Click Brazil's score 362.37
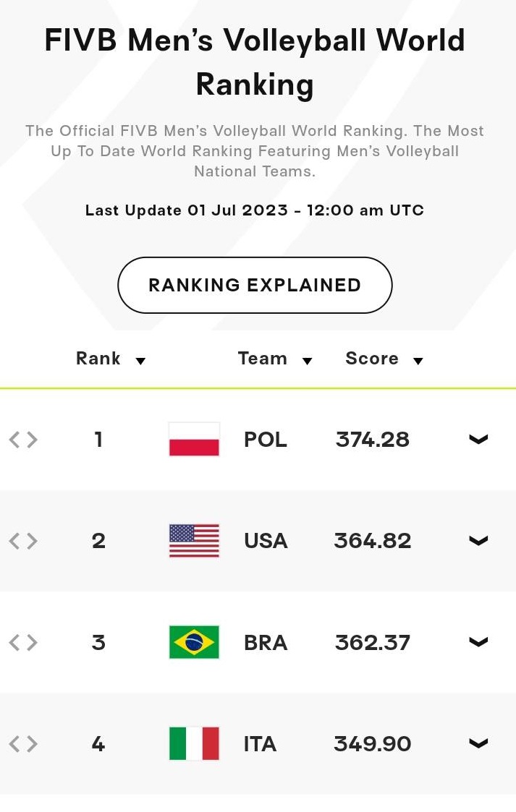This screenshot has height=812, width=516. click(x=373, y=643)
